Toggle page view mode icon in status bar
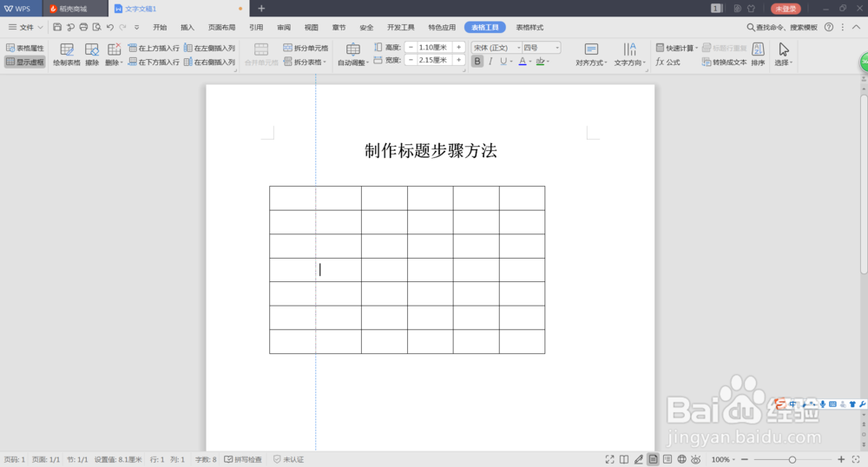The image size is (868, 467). tap(654, 459)
